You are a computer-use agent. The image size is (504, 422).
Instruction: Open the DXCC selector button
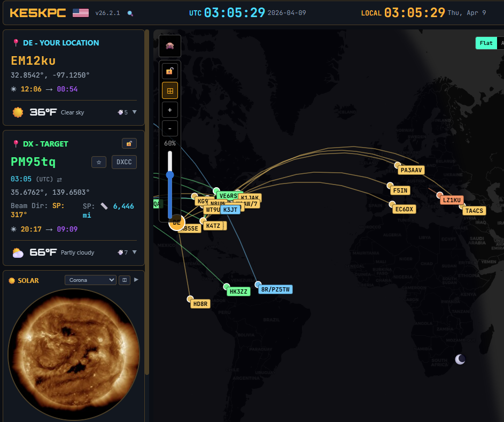[x=124, y=162]
